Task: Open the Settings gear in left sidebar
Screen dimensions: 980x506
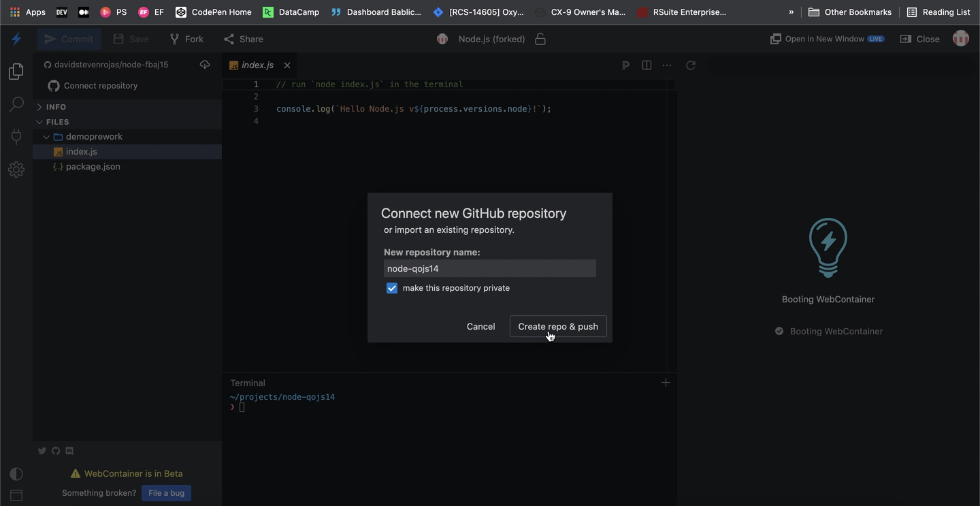Action: click(x=16, y=169)
